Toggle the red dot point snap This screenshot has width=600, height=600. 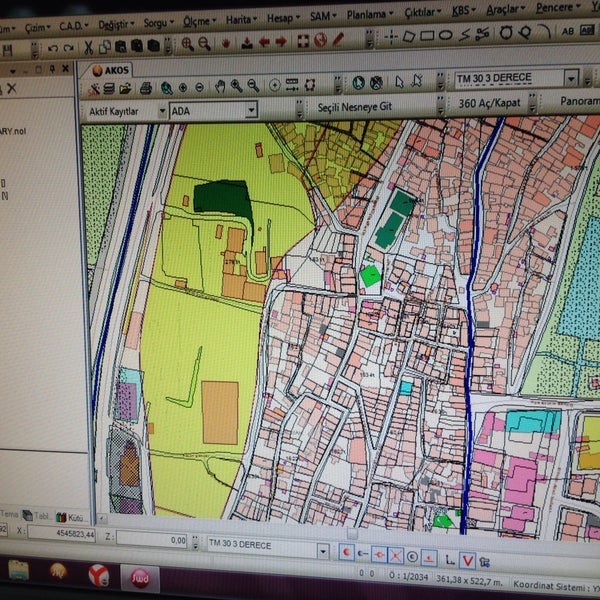tap(346, 553)
